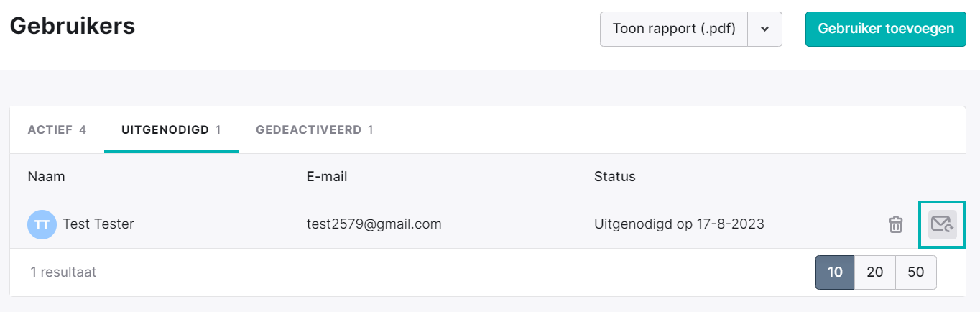This screenshot has width=980, height=312.
Task: Sort by the E-mail column header
Action: (327, 176)
